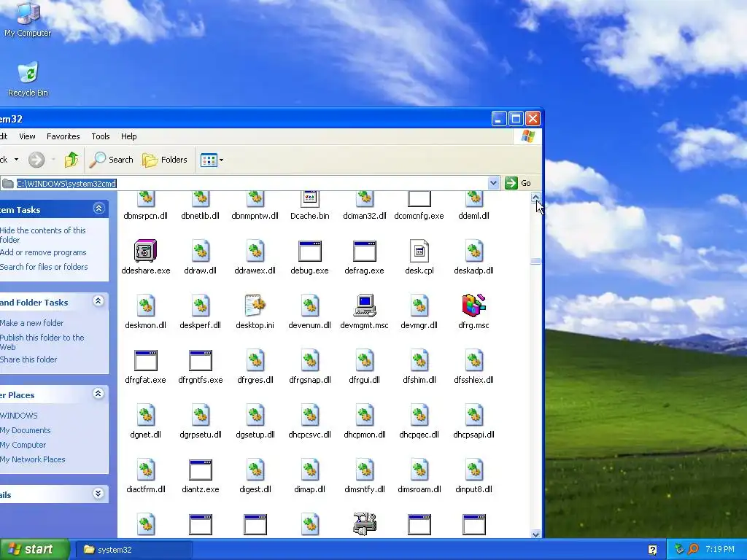Click the system32 taskbar button
The height and width of the screenshot is (560, 747).
133,550
